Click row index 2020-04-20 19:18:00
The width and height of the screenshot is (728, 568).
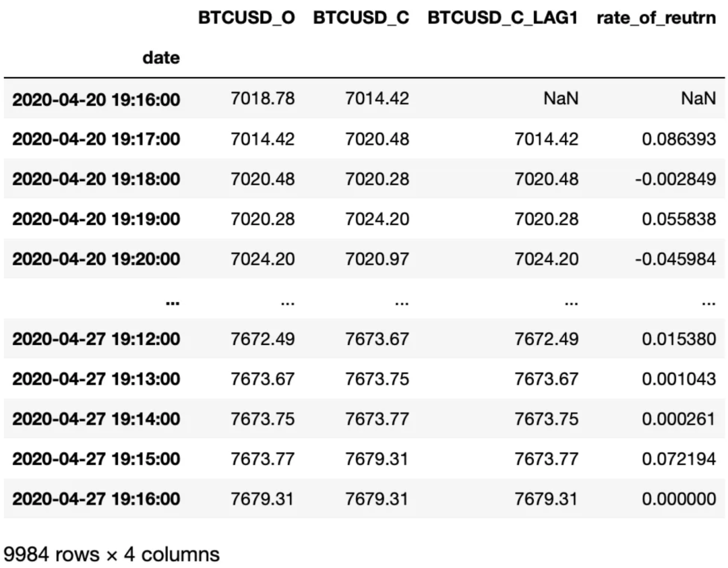tap(96, 179)
